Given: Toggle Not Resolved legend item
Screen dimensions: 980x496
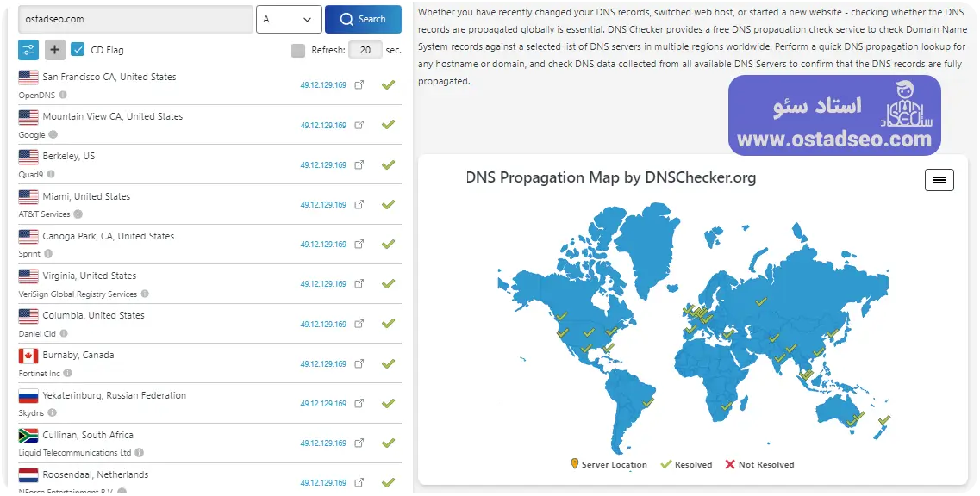Looking at the screenshot, I should [x=759, y=465].
